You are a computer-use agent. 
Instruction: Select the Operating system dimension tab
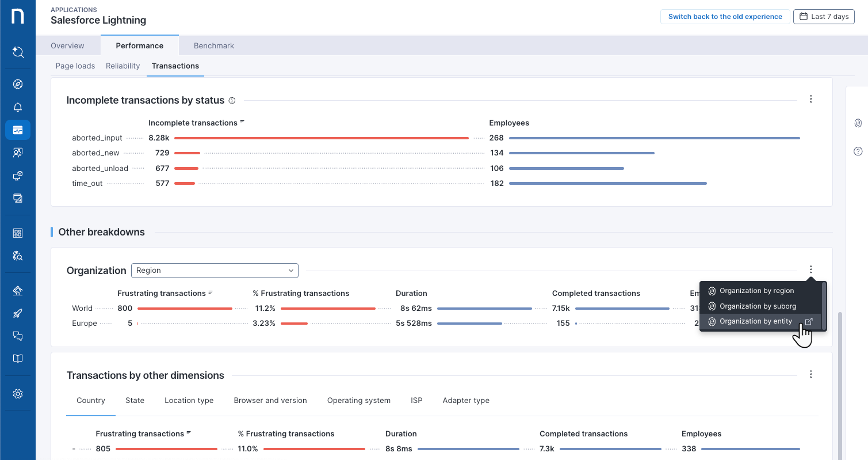[x=358, y=401]
